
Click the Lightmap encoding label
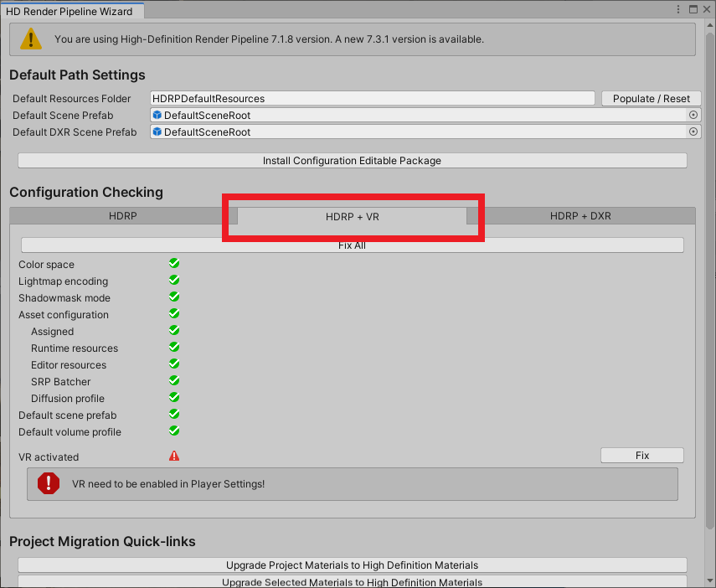(63, 281)
